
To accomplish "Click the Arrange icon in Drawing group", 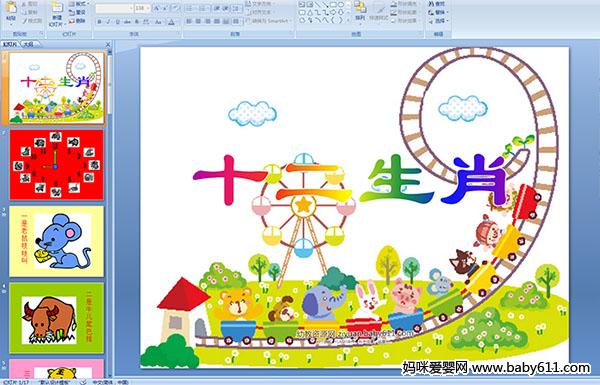I will 360,11.
